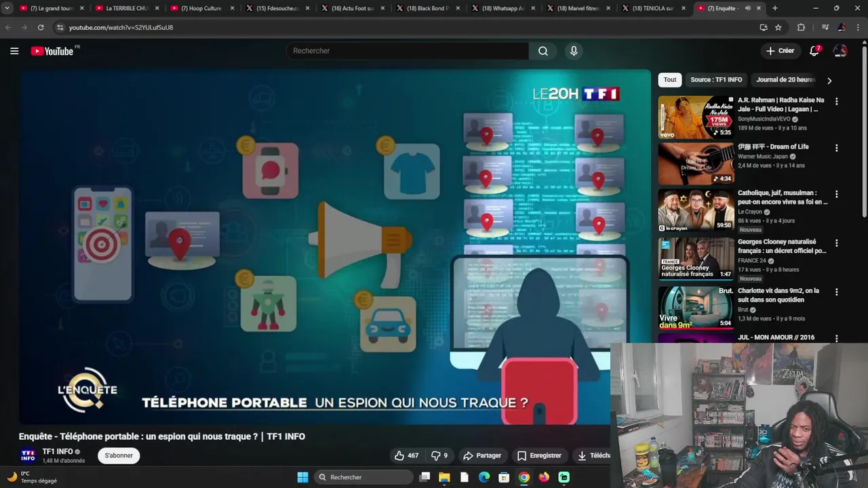The height and width of the screenshot is (488, 868).
Task: Open Task View on taskbar
Action: [425, 477]
